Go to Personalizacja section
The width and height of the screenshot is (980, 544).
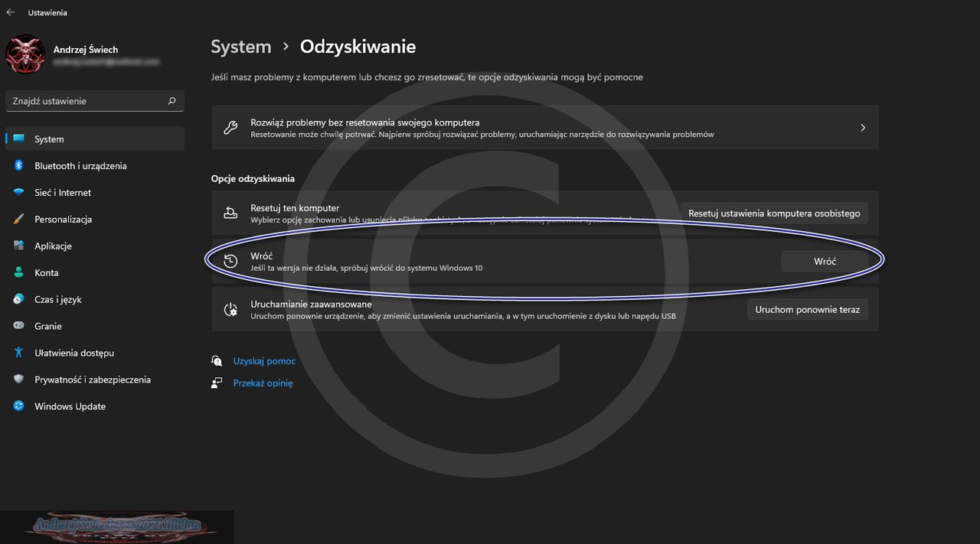click(x=64, y=220)
